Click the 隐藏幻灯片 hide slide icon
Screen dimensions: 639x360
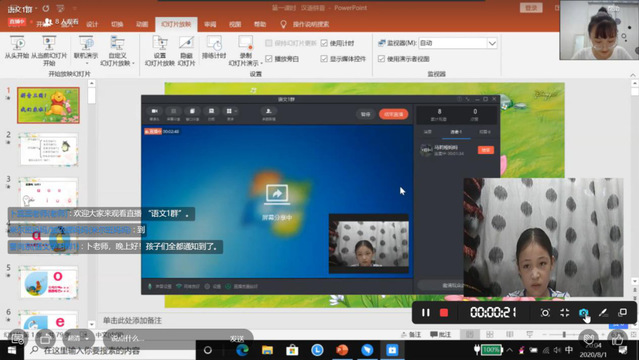[x=186, y=51]
